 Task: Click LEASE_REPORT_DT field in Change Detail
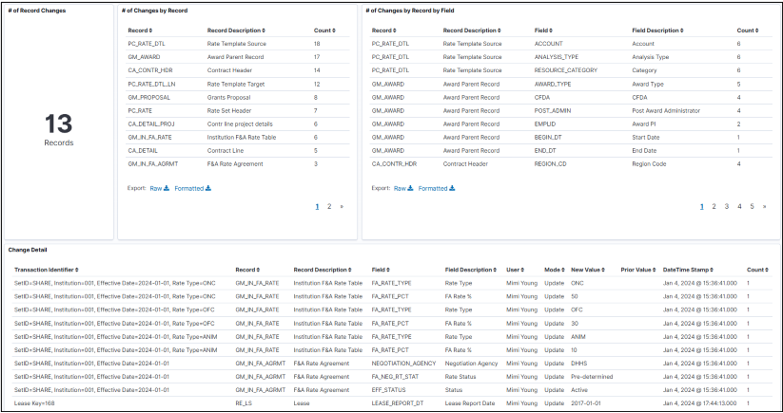click(x=397, y=403)
